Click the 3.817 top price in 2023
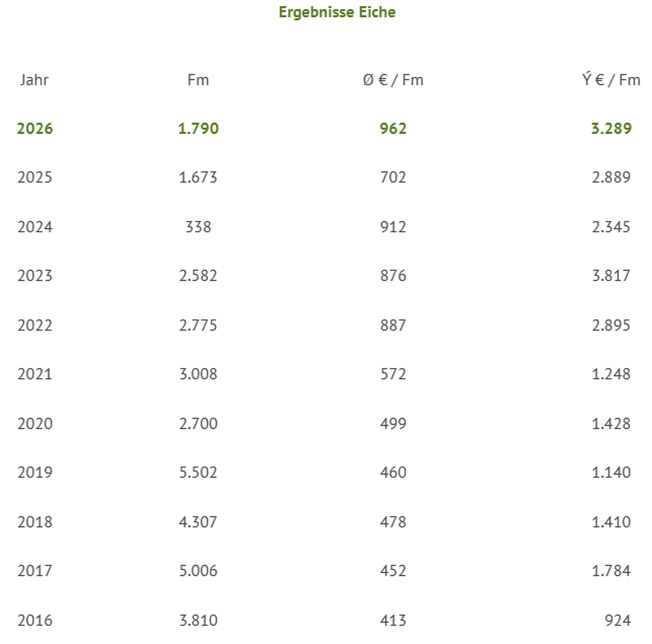The height and width of the screenshot is (644, 652). 611,276
